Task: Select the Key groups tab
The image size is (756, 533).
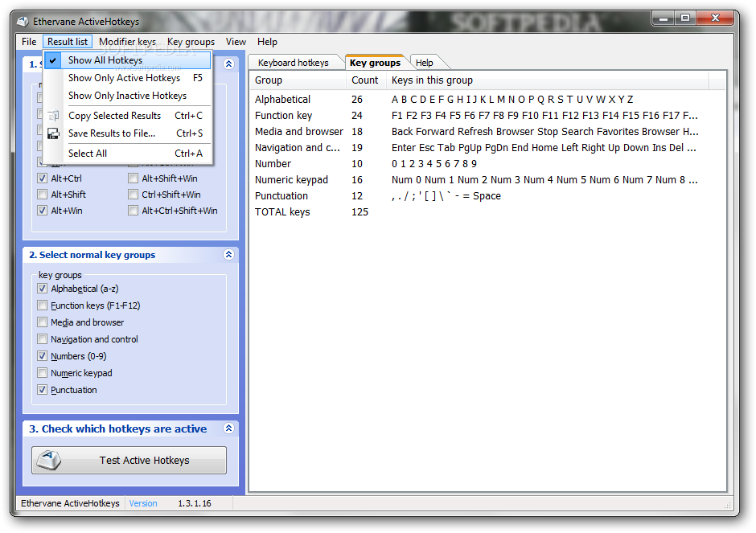Action: pyautogui.click(x=375, y=63)
